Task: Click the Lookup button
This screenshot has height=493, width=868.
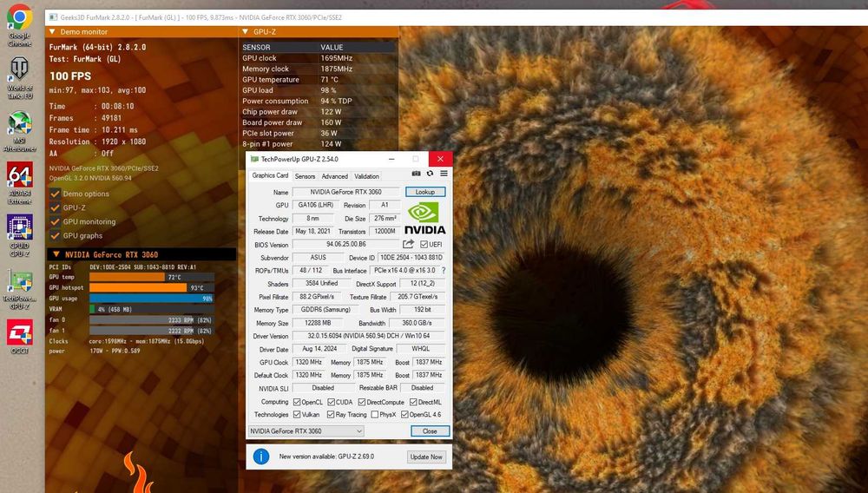Action: (425, 192)
